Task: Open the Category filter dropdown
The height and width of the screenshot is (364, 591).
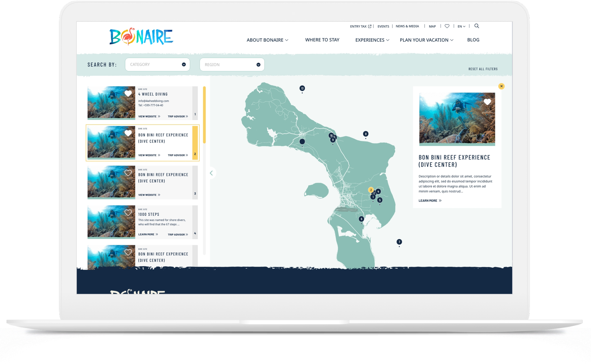Action: 157,65
